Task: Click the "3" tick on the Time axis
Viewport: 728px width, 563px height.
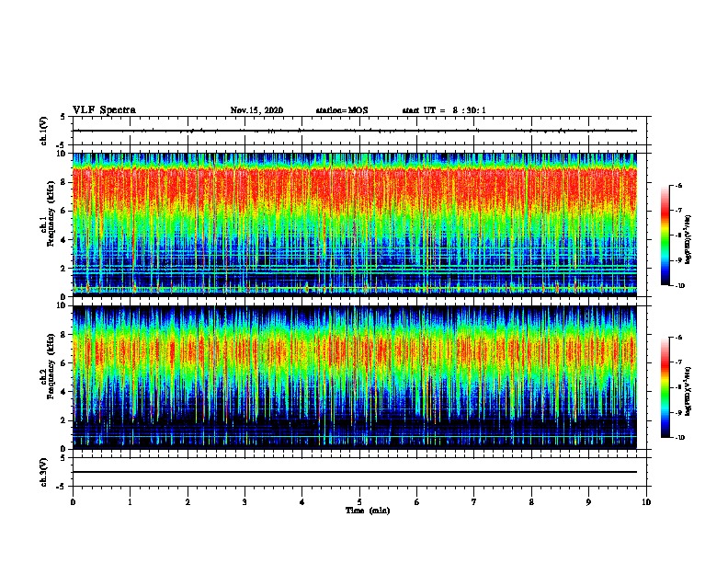Action: click(245, 502)
